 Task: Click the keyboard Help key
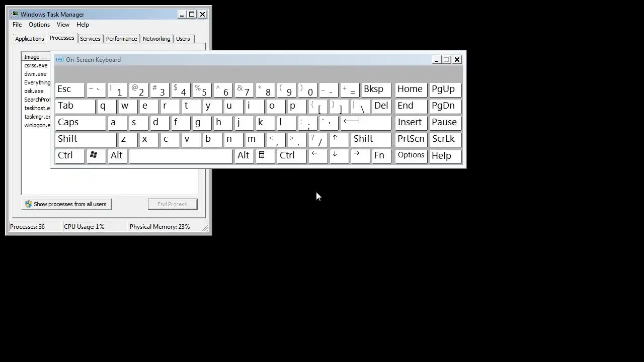(x=445, y=156)
